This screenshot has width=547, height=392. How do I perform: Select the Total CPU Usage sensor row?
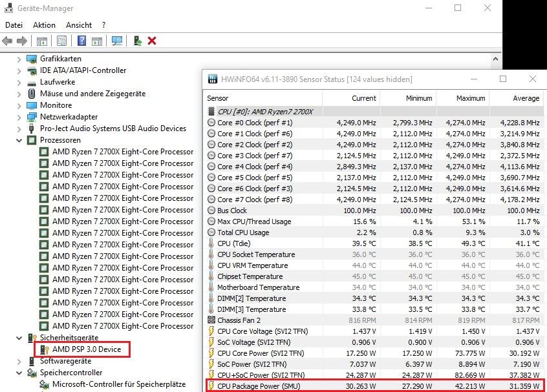[x=374, y=232]
